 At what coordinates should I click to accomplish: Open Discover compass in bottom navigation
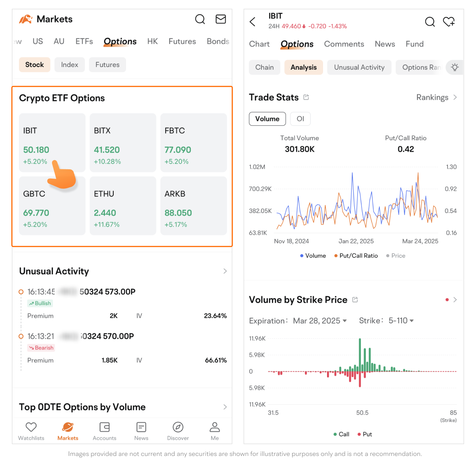[178, 431]
